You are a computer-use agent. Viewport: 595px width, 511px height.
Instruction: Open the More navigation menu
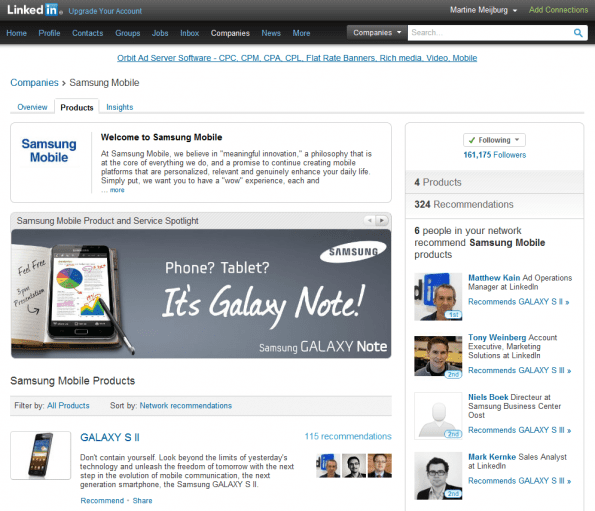click(x=301, y=33)
